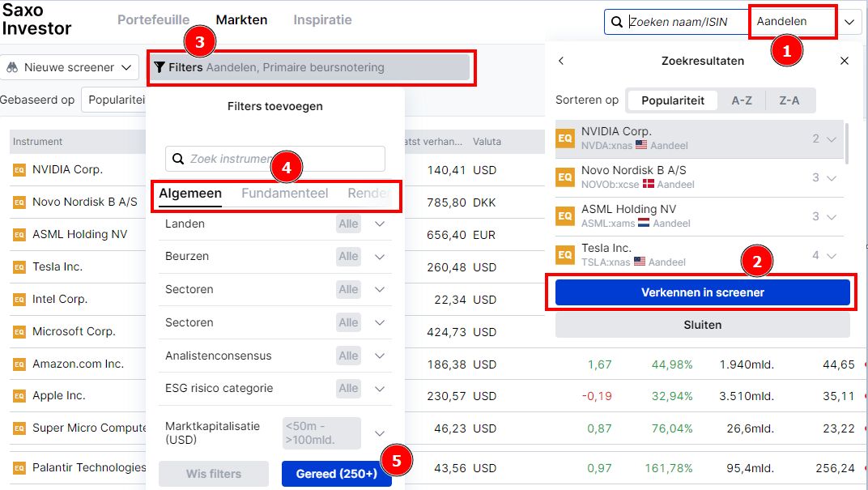This screenshot has height=490, width=868.
Task: Click Verkennen in screener button
Action: [703, 292]
